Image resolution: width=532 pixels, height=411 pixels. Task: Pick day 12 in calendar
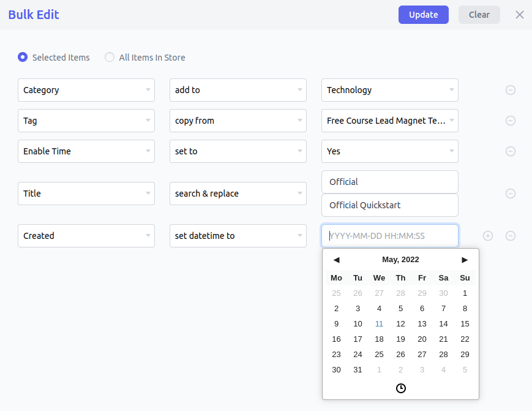pyautogui.click(x=400, y=324)
